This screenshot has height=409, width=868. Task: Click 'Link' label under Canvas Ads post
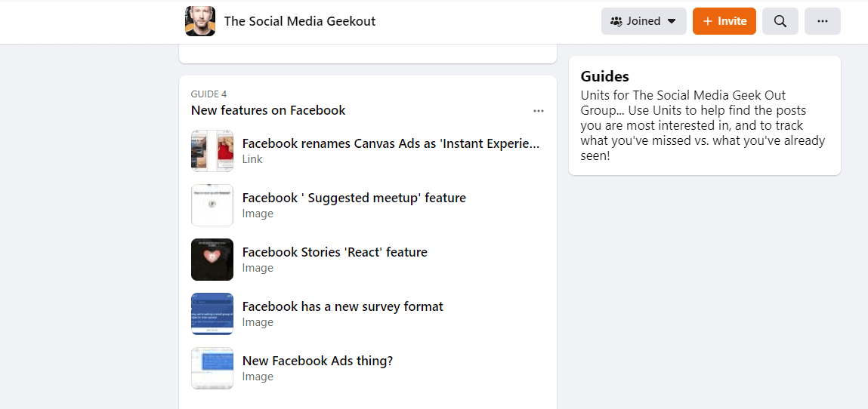coord(252,159)
